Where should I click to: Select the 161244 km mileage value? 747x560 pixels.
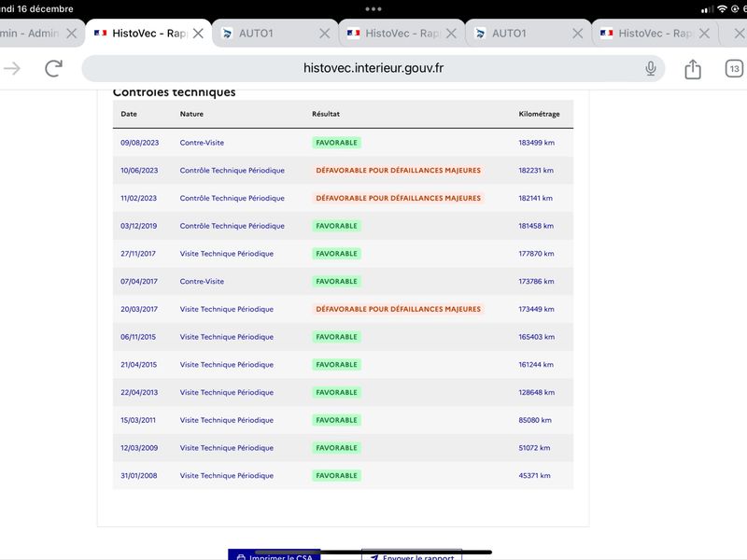[536, 364]
